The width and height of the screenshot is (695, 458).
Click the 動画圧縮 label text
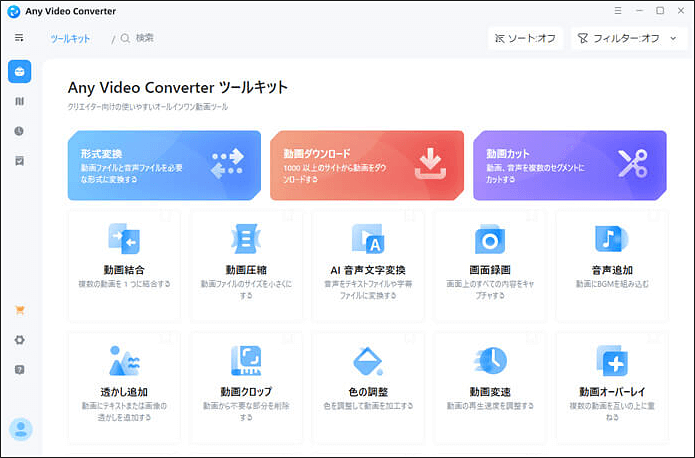click(246, 270)
